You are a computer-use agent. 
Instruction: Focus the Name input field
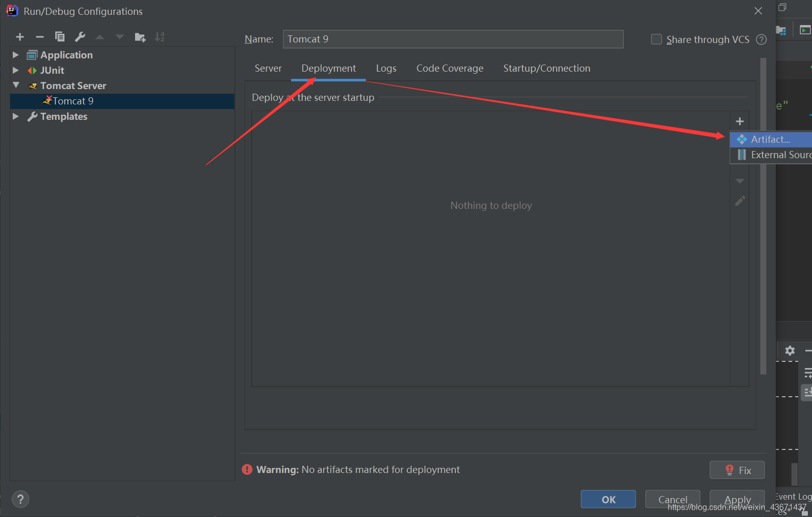point(453,39)
